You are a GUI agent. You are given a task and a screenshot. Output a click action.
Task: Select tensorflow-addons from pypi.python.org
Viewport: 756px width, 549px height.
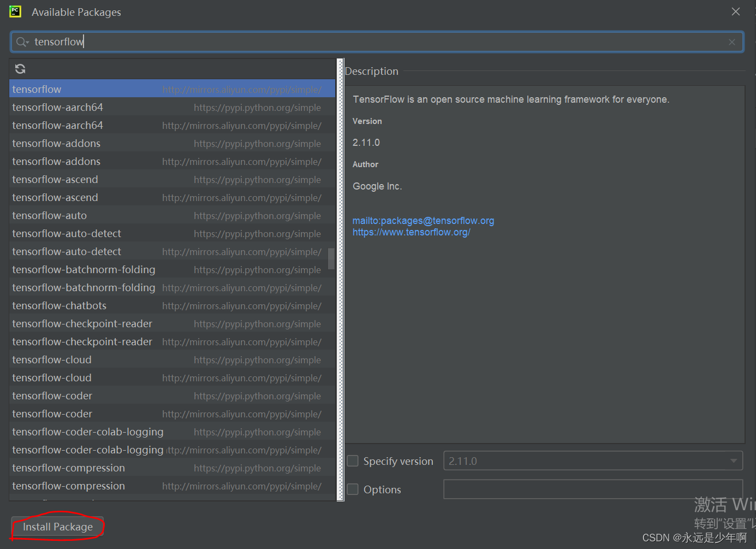click(172, 143)
